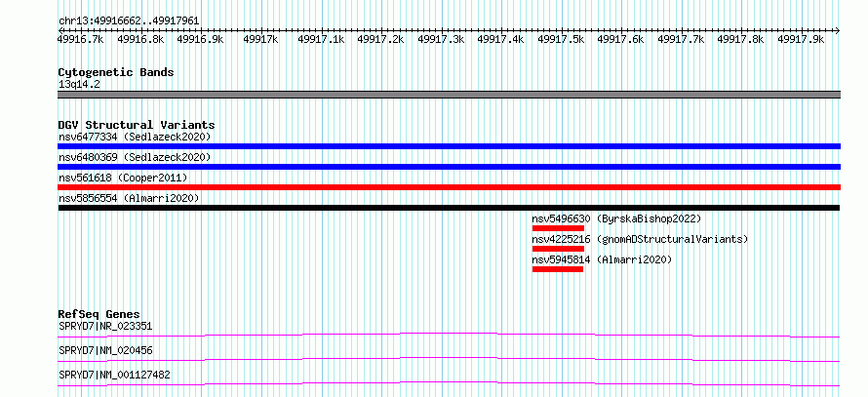Open nsv5496630 (ByrskaBishop2022) variant label
Viewport: 868px width, 397px height.
coord(616,218)
